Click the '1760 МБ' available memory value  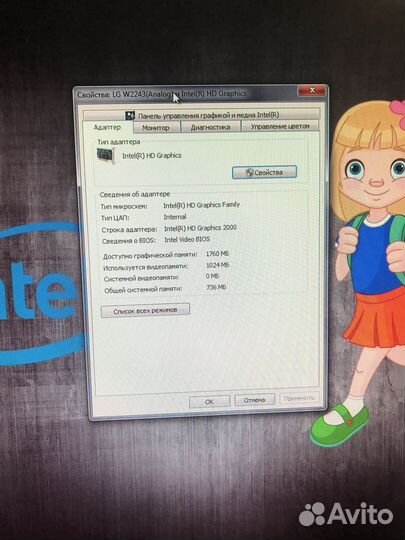pos(217,254)
